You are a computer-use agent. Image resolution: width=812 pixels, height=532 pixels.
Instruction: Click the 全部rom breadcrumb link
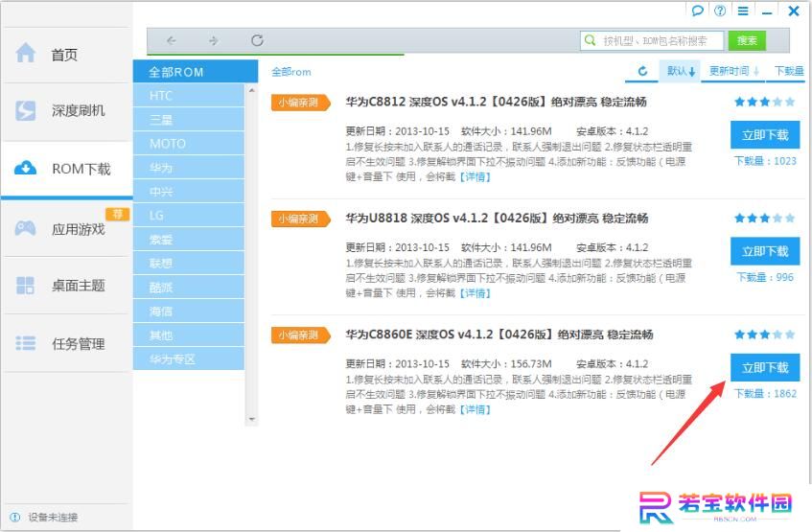click(291, 72)
